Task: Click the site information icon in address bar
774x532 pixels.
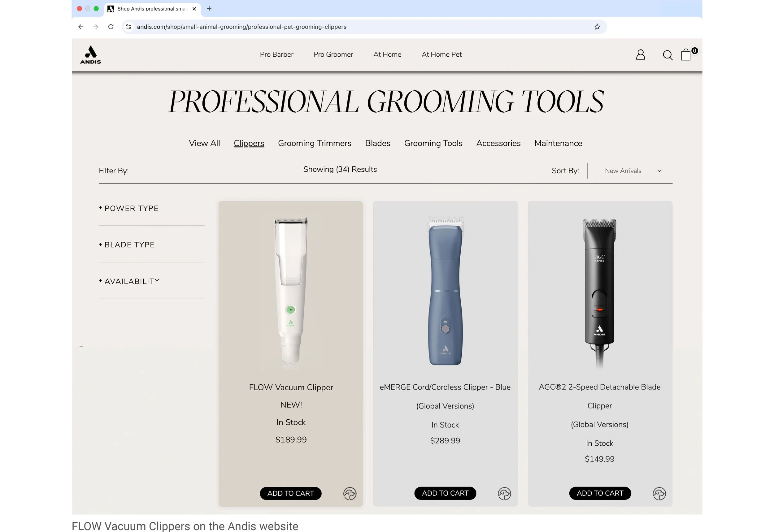Action: click(129, 27)
